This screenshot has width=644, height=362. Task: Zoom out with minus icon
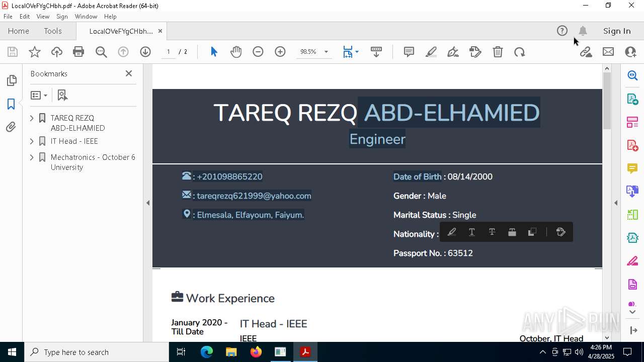pos(258,52)
